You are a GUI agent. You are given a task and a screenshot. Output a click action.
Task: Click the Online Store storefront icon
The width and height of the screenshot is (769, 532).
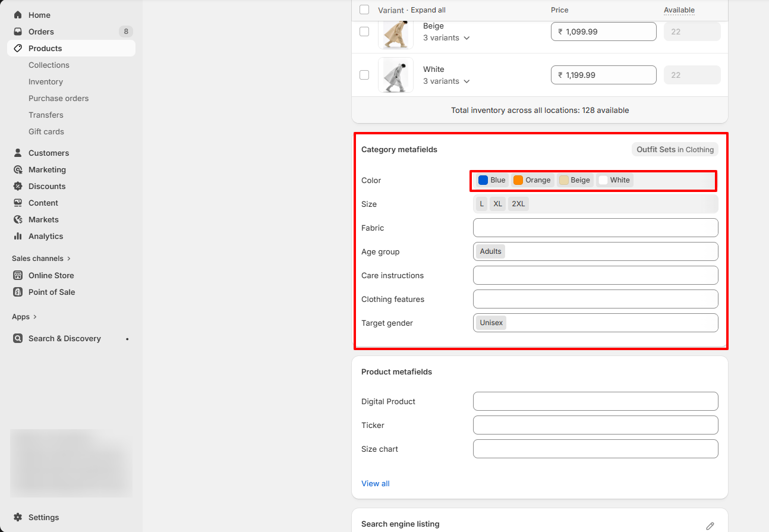pyautogui.click(x=18, y=275)
